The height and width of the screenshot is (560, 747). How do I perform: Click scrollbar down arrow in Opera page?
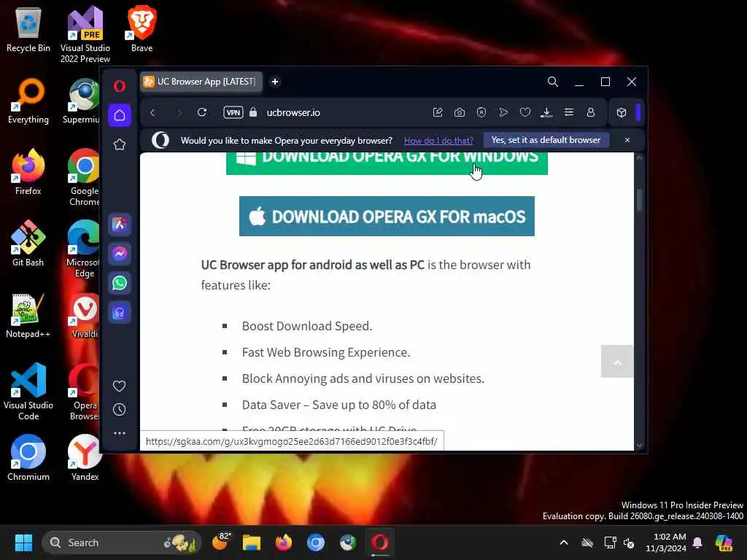coord(639,446)
